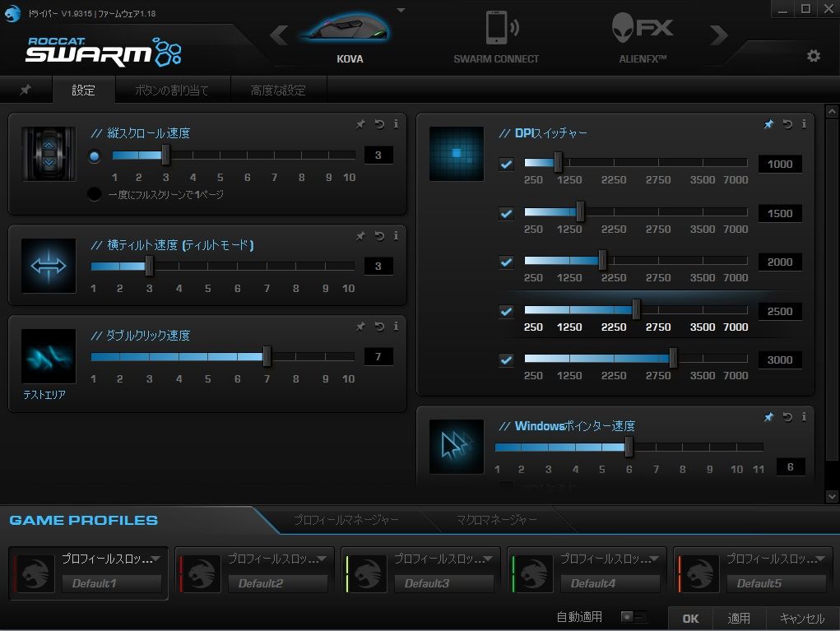Reset the 縦スクロール速度 settings via undo icon
The image size is (840, 631).
click(x=378, y=124)
